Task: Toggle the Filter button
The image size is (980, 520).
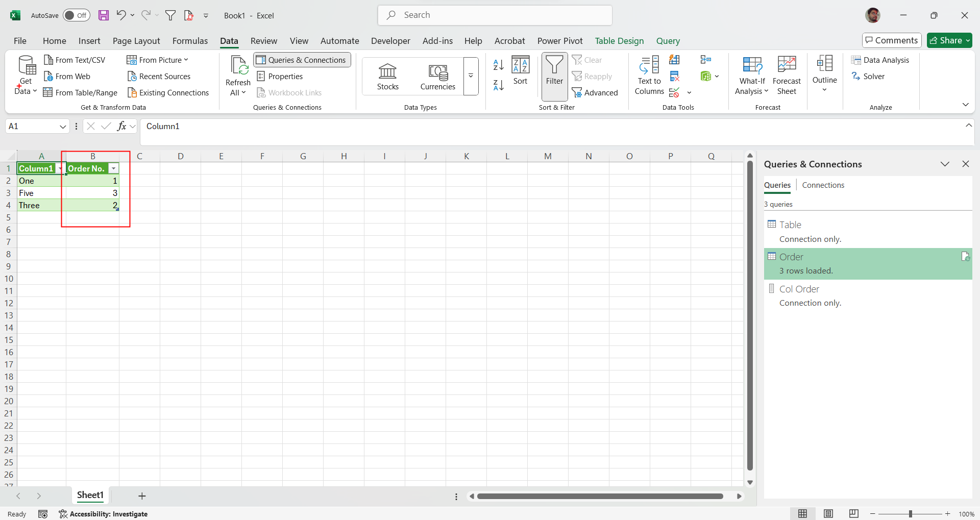Action: click(x=554, y=76)
